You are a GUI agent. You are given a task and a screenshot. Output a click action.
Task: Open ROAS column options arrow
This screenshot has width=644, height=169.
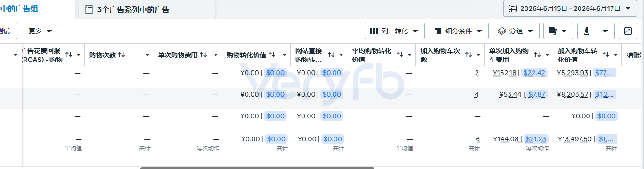(x=79, y=55)
